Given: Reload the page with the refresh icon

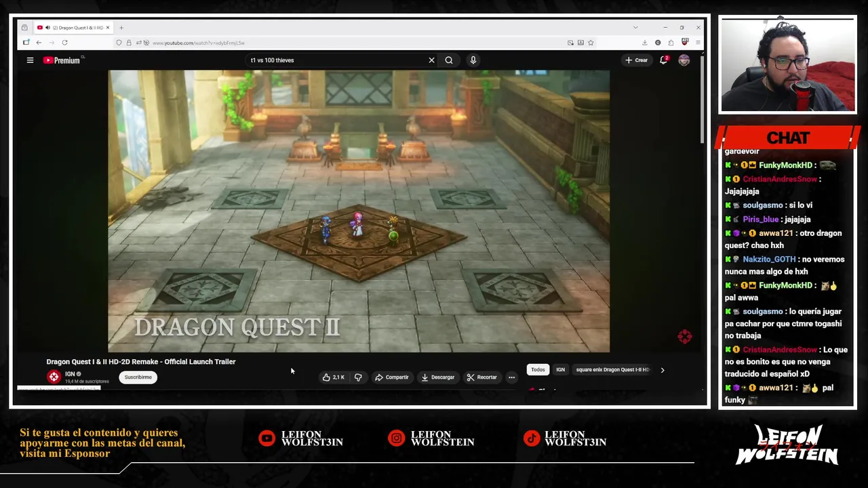Looking at the screenshot, I should click(x=64, y=43).
